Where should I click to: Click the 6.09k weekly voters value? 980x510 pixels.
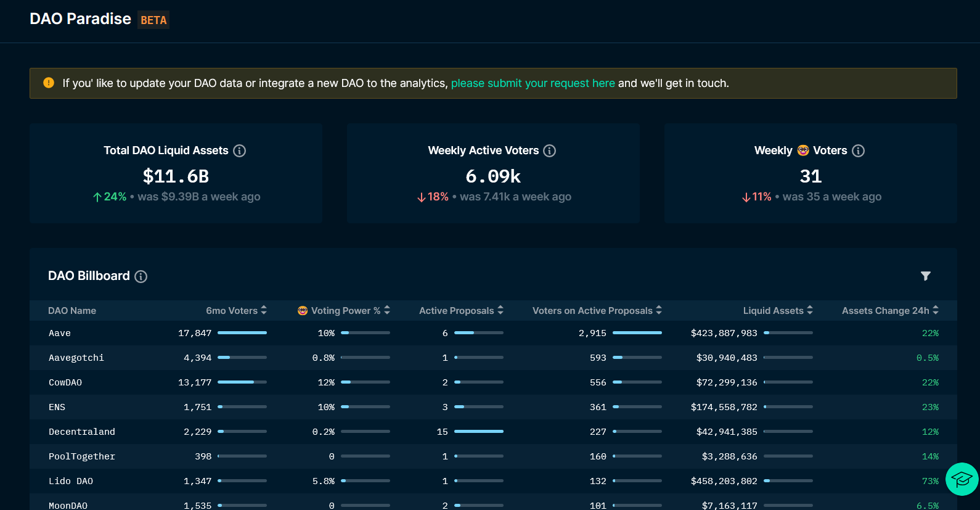493,176
